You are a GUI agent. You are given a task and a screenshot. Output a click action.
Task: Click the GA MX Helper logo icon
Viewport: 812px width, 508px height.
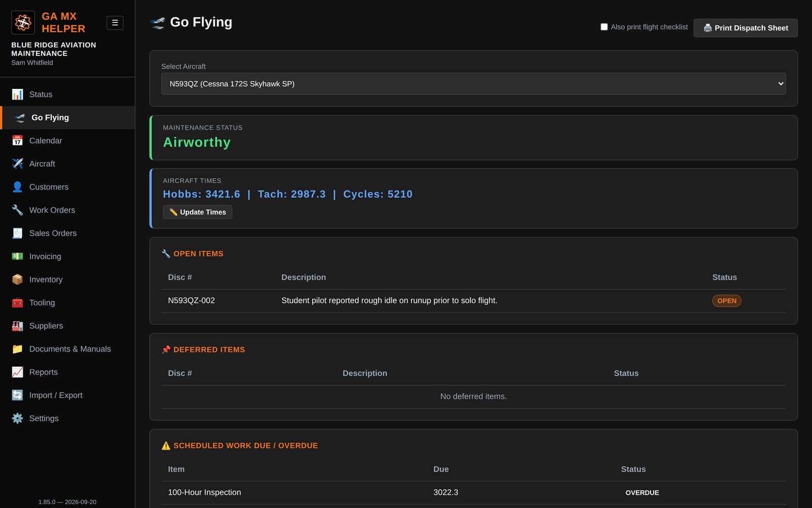(23, 22)
